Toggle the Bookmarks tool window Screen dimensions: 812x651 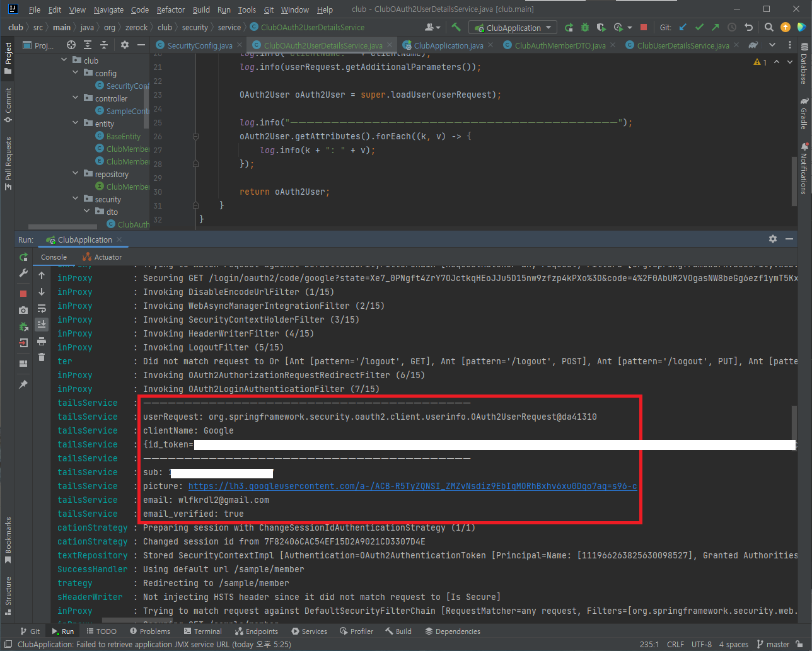8,540
